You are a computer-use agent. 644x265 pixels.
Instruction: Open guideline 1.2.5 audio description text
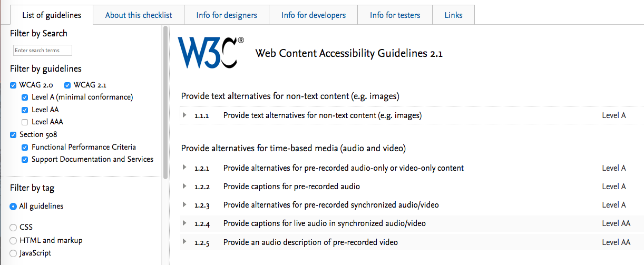click(310, 242)
